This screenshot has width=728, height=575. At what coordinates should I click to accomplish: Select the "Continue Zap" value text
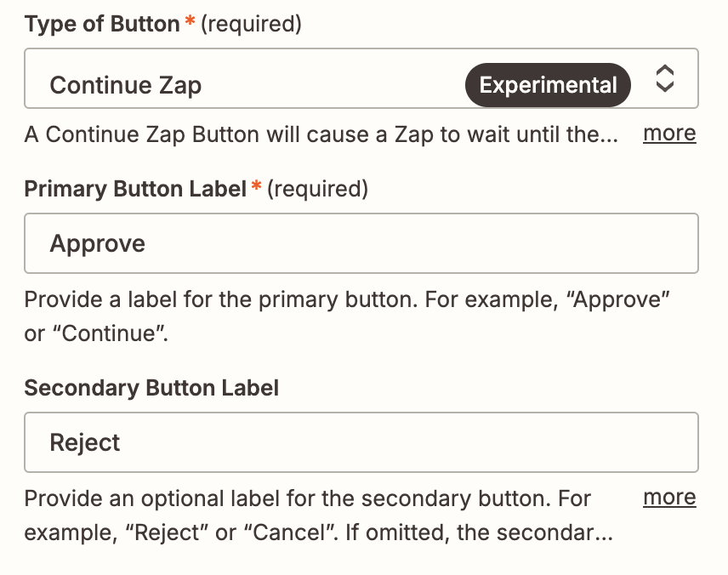pos(126,85)
